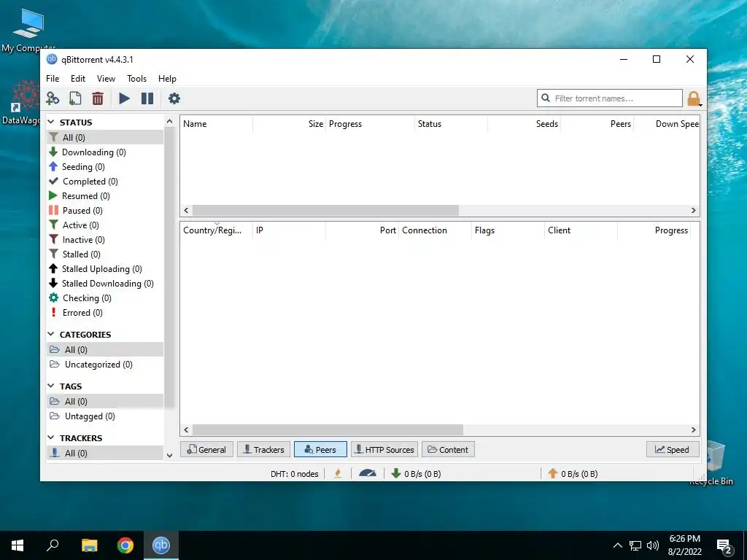Switch to the Trackers tab
The image size is (747, 560).
coord(263,449)
